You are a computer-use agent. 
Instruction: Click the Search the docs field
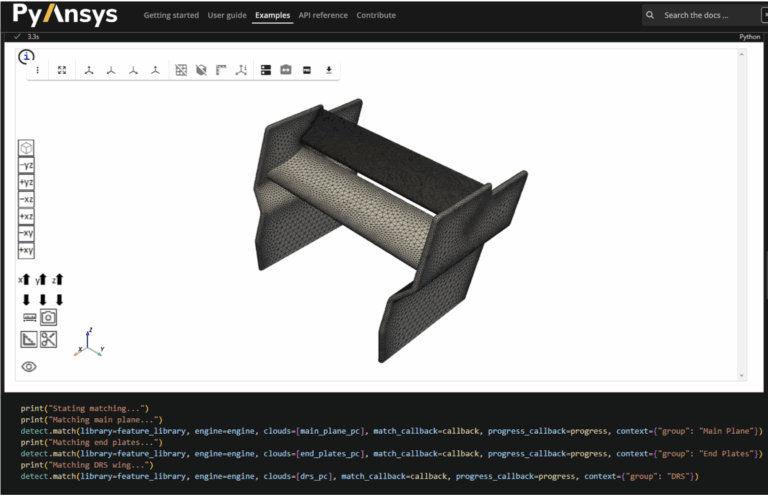[x=705, y=15]
